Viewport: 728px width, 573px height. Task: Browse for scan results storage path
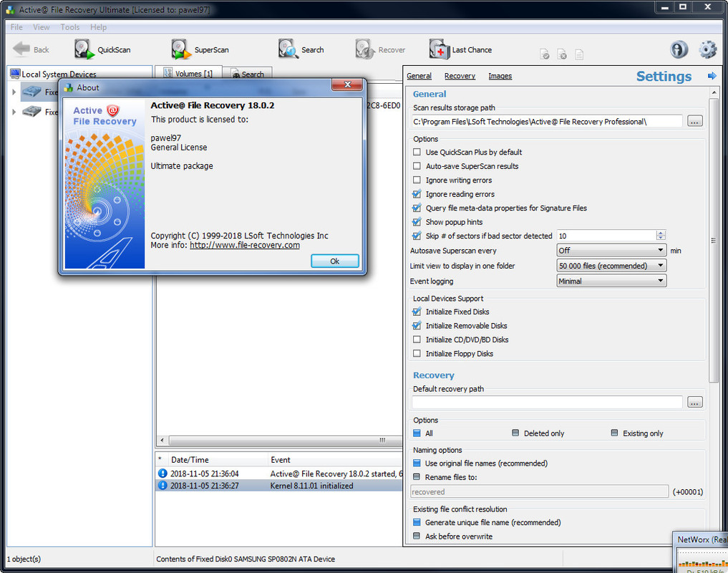(694, 121)
